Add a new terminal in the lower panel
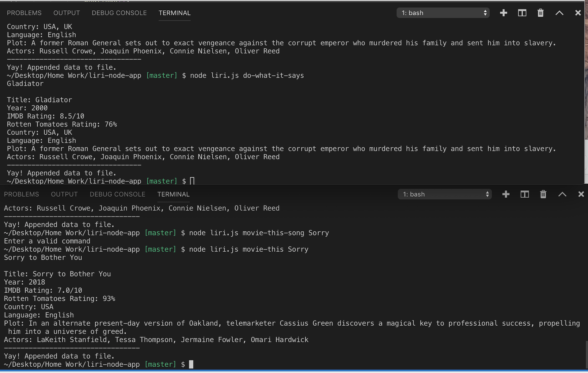Screen dimensions: 588x373 point(506,194)
